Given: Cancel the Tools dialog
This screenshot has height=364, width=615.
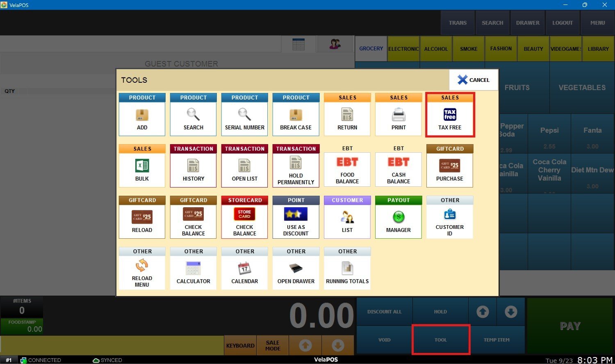Looking at the screenshot, I should coord(474,80).
